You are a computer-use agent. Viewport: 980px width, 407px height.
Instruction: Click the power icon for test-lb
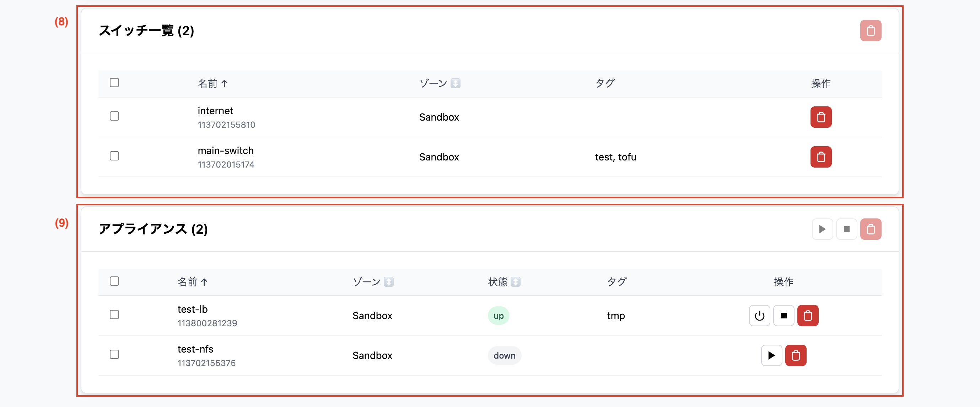click(759, 316)
